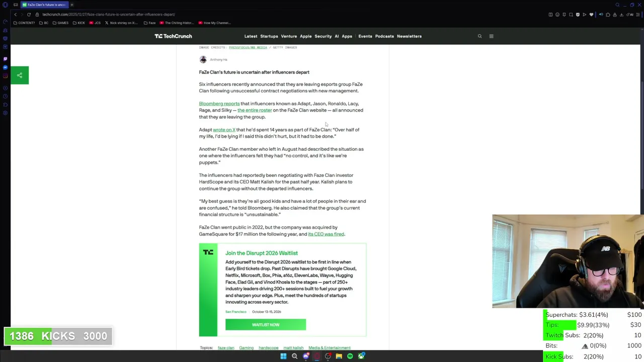The width and height of the screenshot is (644, 362).
Task: Click the streamer webcam overlay
Action: coord(568,261)
